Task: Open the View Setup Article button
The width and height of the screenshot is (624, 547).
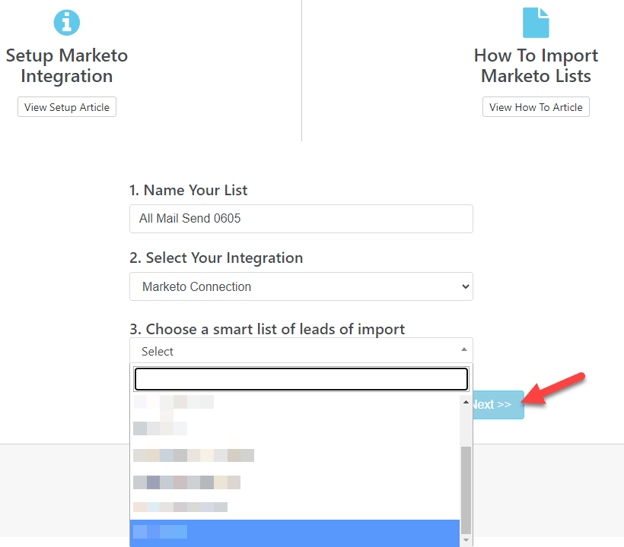Action: pos(67,107)
